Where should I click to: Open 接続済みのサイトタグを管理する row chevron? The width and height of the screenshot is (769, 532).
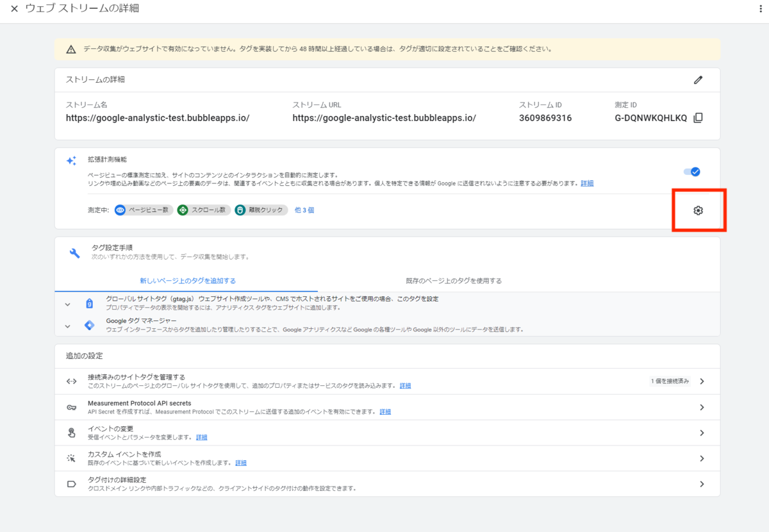702,381
